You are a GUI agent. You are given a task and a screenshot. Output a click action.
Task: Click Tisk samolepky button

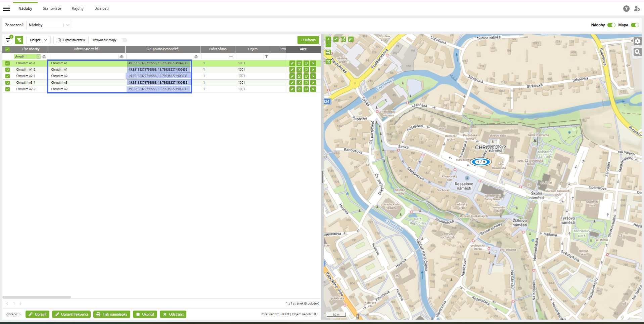(x=112, y=314)
